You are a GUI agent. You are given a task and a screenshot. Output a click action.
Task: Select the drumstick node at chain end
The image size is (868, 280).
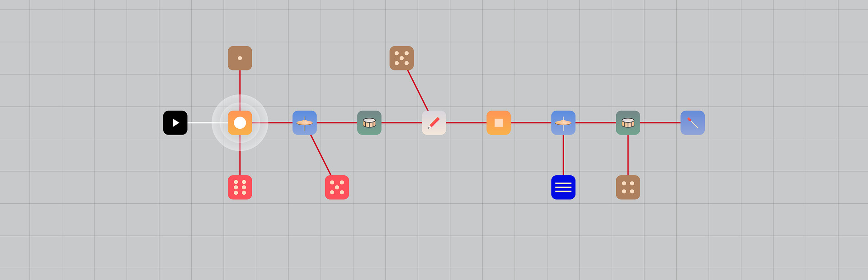[692, 123]
